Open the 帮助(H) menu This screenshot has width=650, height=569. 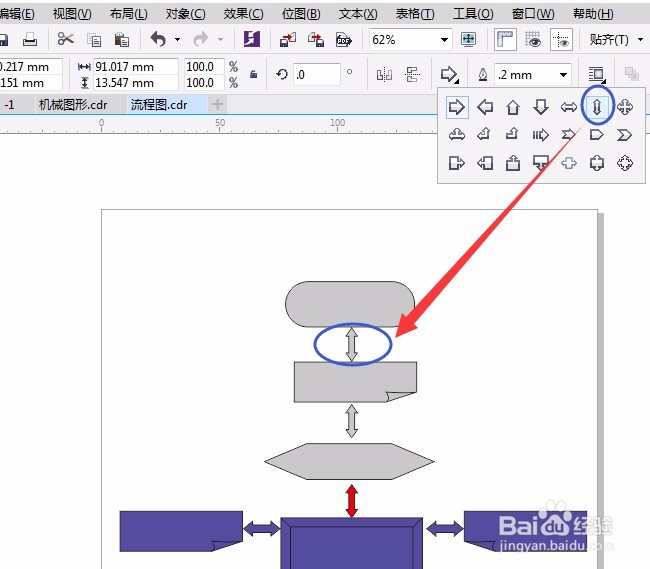tap(593, 14)
